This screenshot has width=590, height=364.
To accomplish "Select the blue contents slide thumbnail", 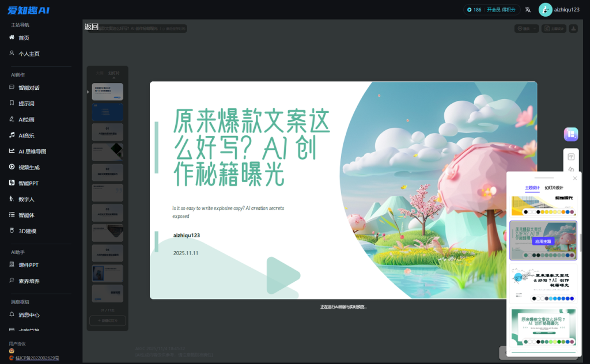I will [x=108, y=112].
